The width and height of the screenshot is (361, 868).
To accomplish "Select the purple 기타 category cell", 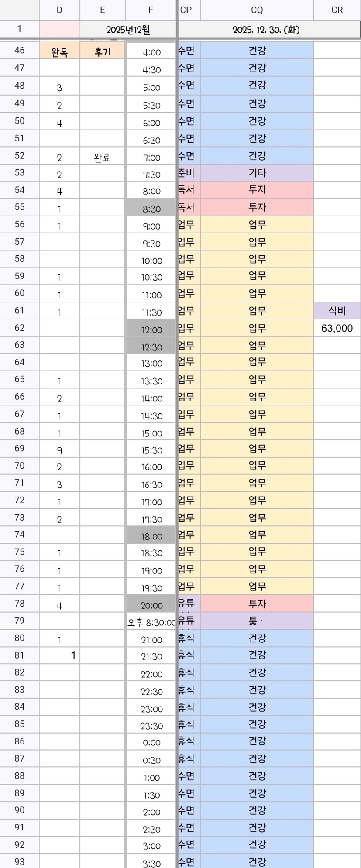I will [x=257, y=173].
